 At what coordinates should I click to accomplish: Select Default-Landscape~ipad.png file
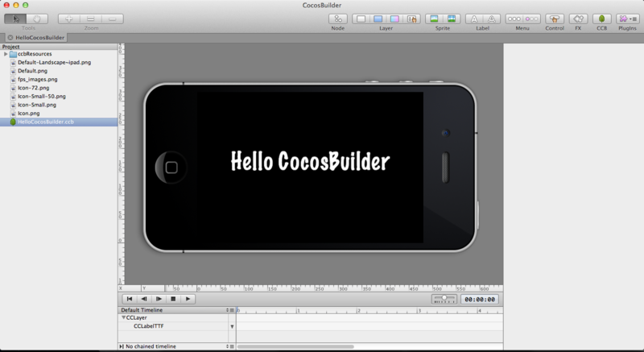tap(54, 63)
